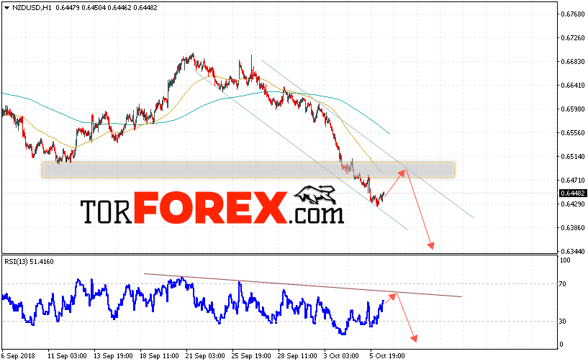Click the NZDUSD,H1 chart title
This screenshot has height=364, width=588.
tap(32, 7)
